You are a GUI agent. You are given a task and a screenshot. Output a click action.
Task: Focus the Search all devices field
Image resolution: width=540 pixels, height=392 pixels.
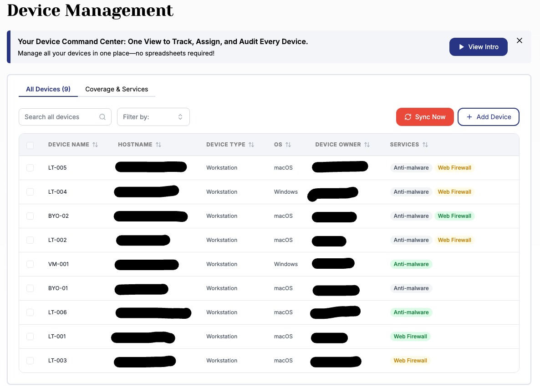click(x=59, y=117)
